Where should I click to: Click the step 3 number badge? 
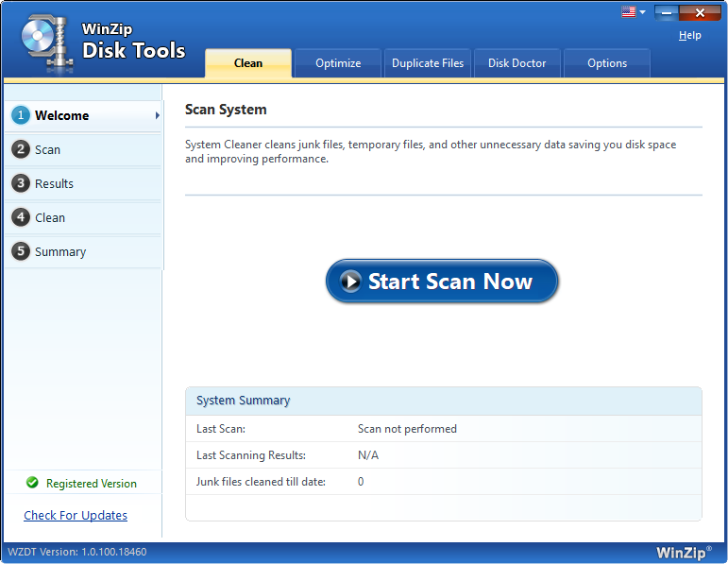[21, 183]
